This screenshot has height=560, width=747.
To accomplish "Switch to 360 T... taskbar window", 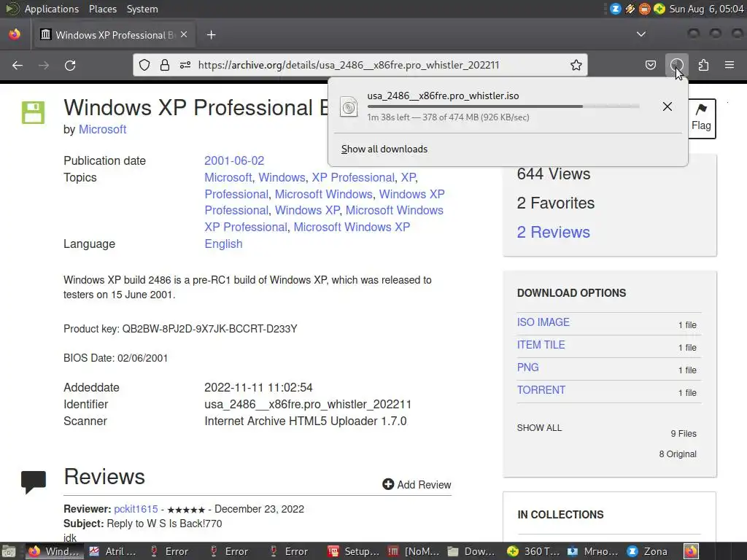I will pos(533,551).
